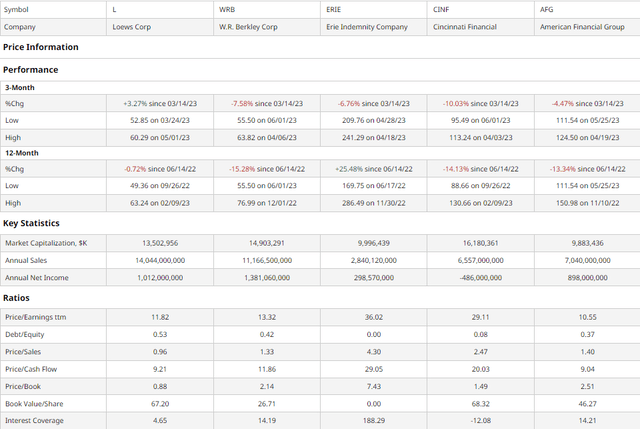This screenshot has height=429, width=640.
Task: Select interest coverage value 188.29
Action: (x=374, y=420)
